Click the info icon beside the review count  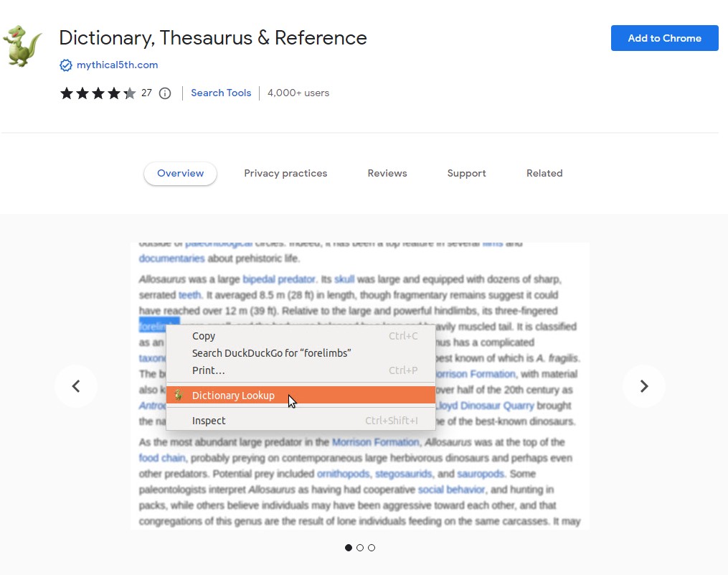pos(164,93)
